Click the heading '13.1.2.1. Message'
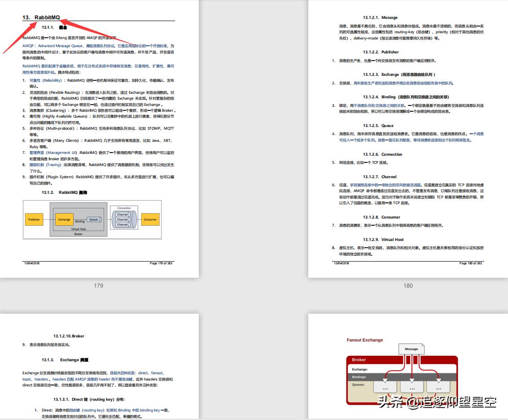 (380, 17)
